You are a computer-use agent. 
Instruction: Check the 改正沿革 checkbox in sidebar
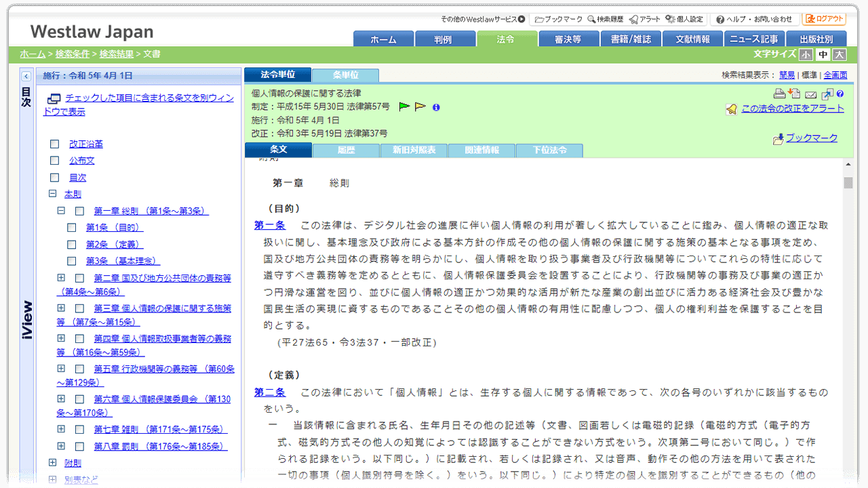[54, 144]
